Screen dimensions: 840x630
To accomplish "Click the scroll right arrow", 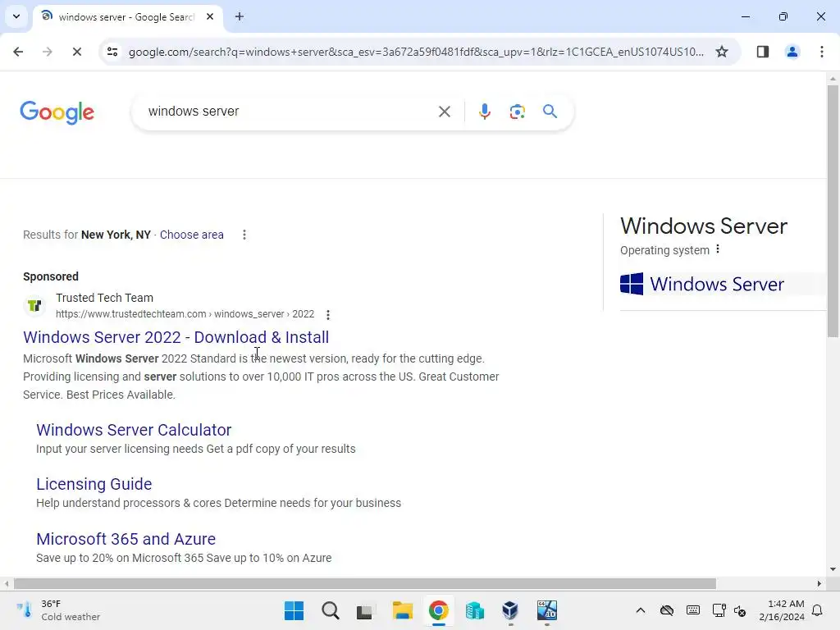I will click(x=819, y=583).
